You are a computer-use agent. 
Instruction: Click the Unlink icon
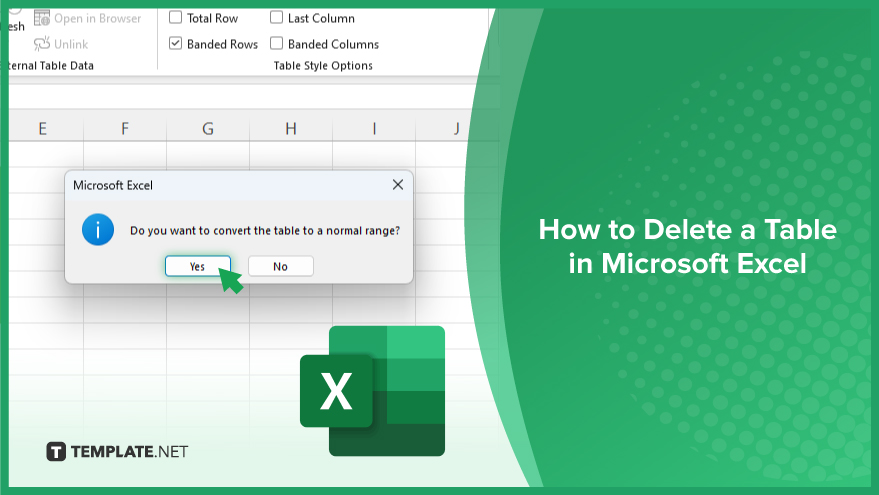tap(41, 44)
